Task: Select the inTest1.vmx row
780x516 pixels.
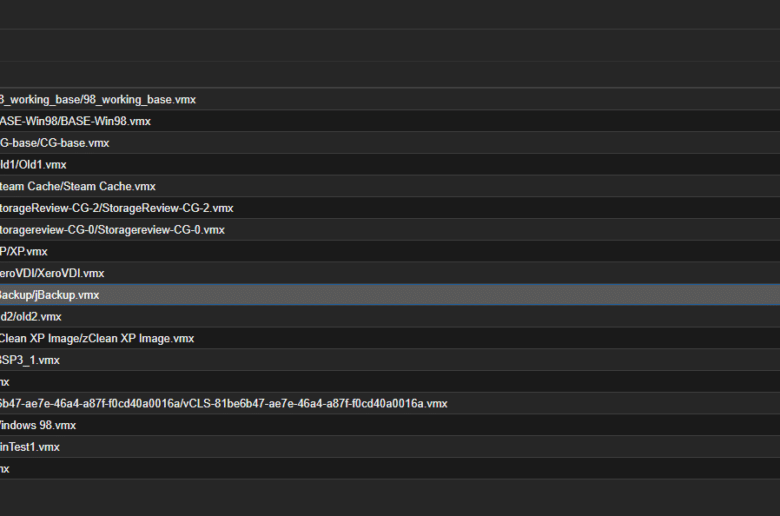Action: tap(390, 447)
